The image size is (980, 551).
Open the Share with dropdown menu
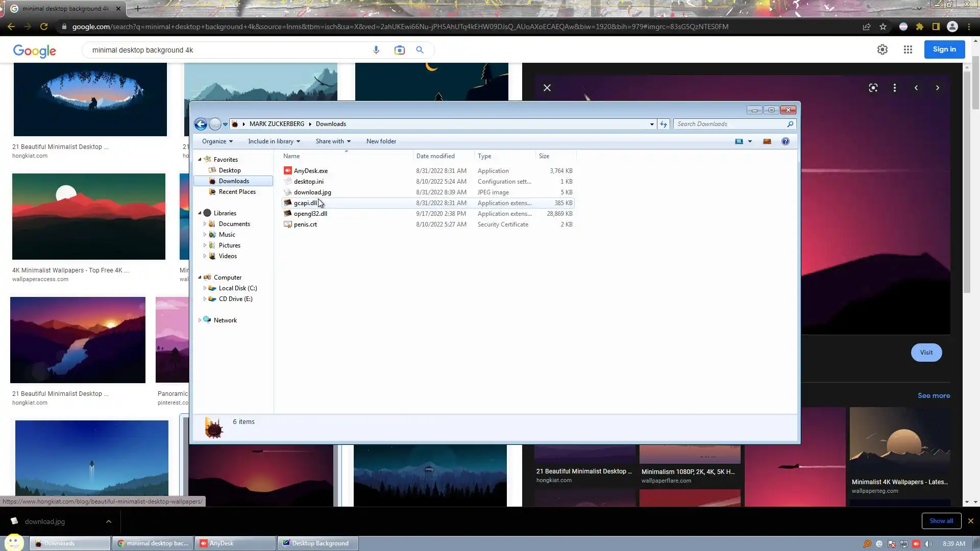(333, 141)
